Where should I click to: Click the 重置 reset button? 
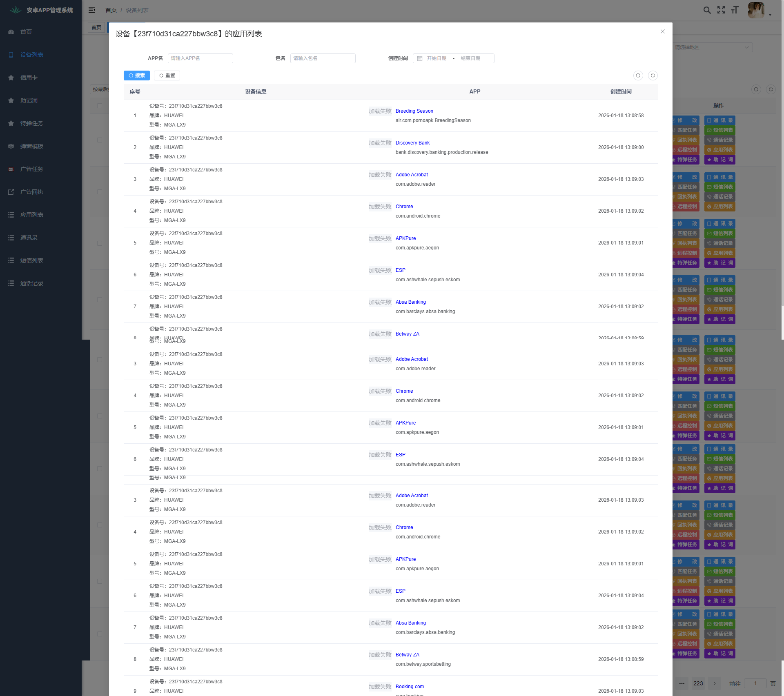coord(167,76)
